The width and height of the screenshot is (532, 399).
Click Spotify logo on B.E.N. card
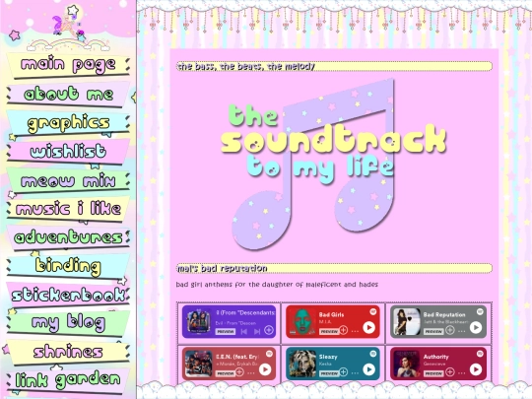click(269, 354)
